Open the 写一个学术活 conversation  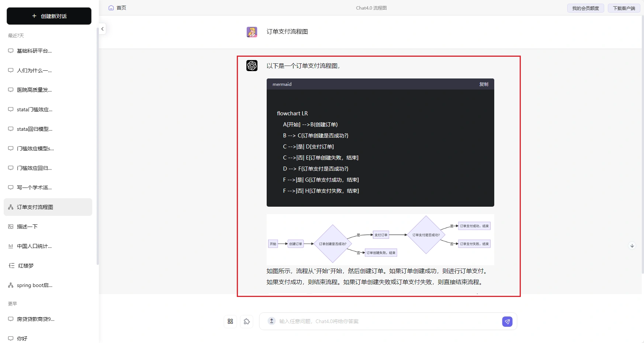48,188
